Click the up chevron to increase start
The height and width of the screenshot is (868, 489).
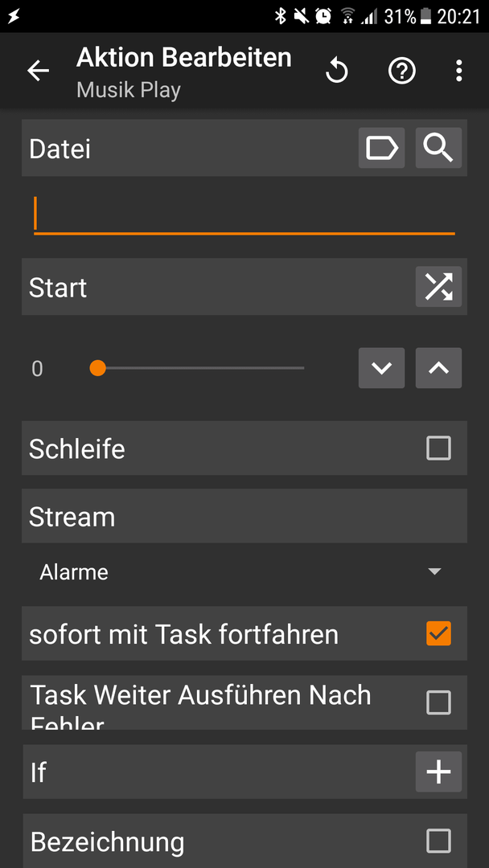pyautogui.click(x=438, y=367)
